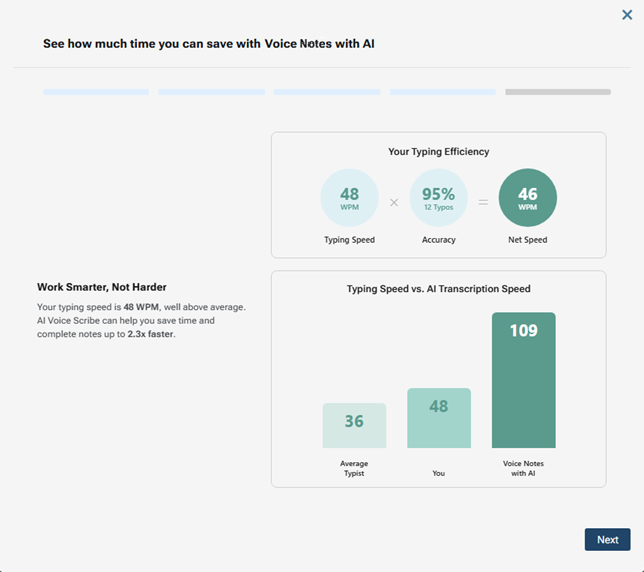This screenshot has width=644, height=572.
Task: Click the 95% Accuracy circle
Action: point(438,197)
